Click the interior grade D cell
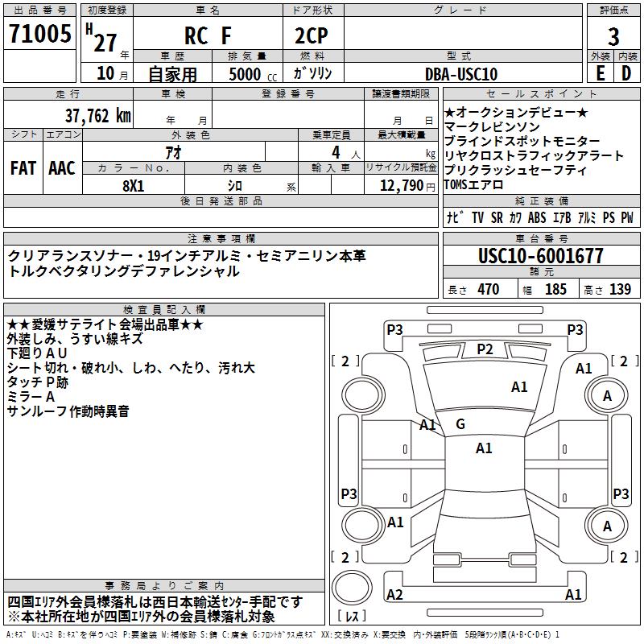644x644 pixels. (x=627, y=73)
